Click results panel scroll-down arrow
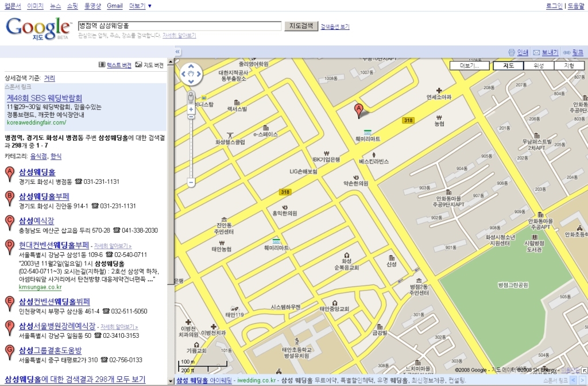 click(x=171, y=381)
